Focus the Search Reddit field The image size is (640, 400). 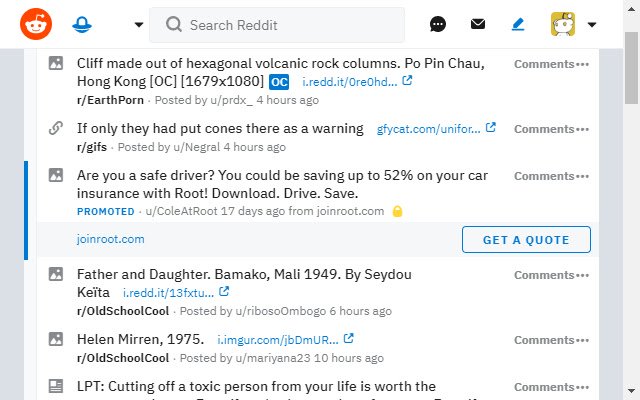pyautogui.click(x=277, y=25)
